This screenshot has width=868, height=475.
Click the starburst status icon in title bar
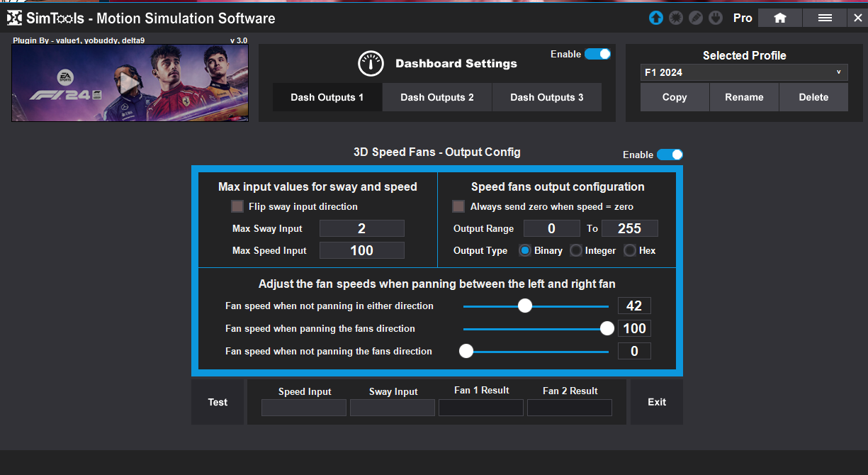coord(676,18)
